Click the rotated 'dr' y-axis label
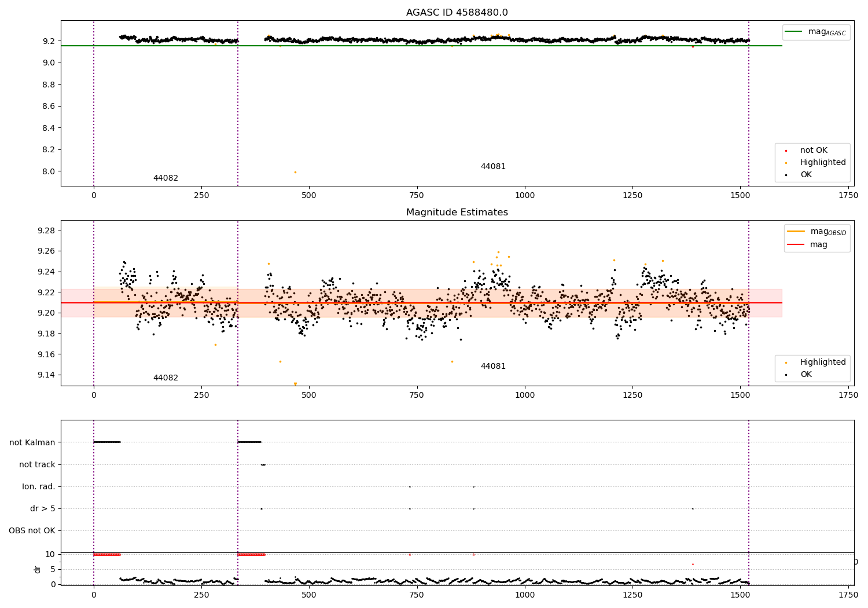 coord(38,570)
